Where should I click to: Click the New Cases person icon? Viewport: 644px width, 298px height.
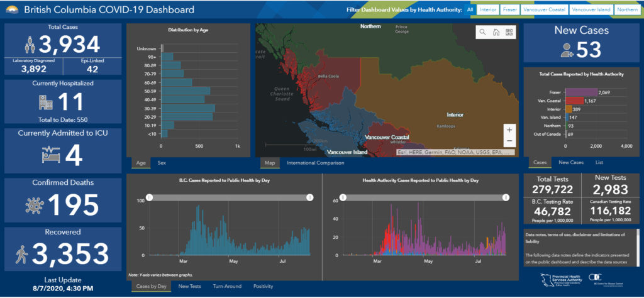tap(569, 50)
